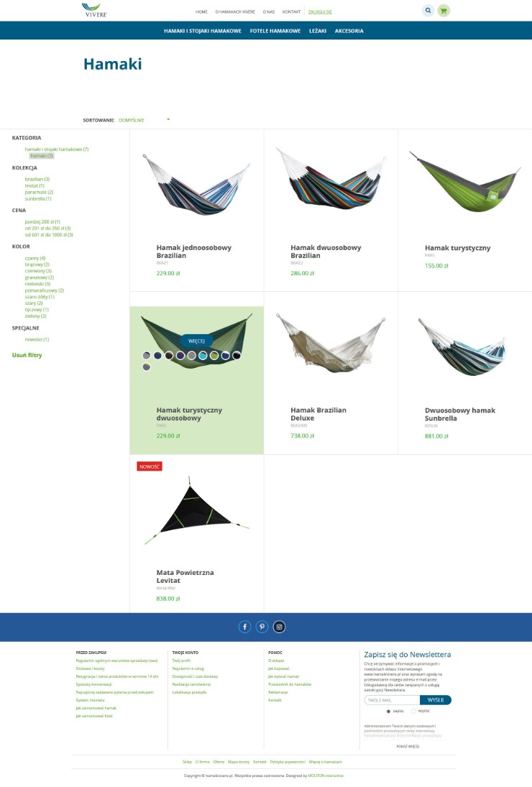Click the 'Usuń filtry' link
This screenshot has height=787, width=532.
tap(27, 355)
